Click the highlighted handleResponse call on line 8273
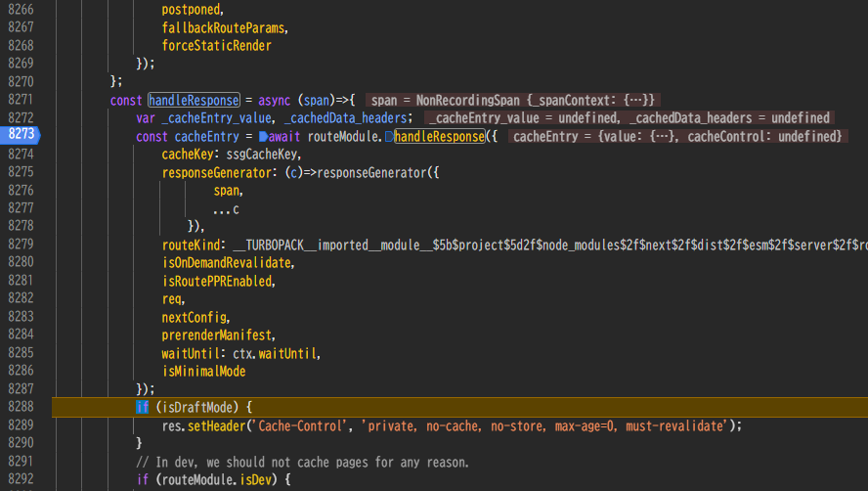868x491 pixels. coord(440,136)
